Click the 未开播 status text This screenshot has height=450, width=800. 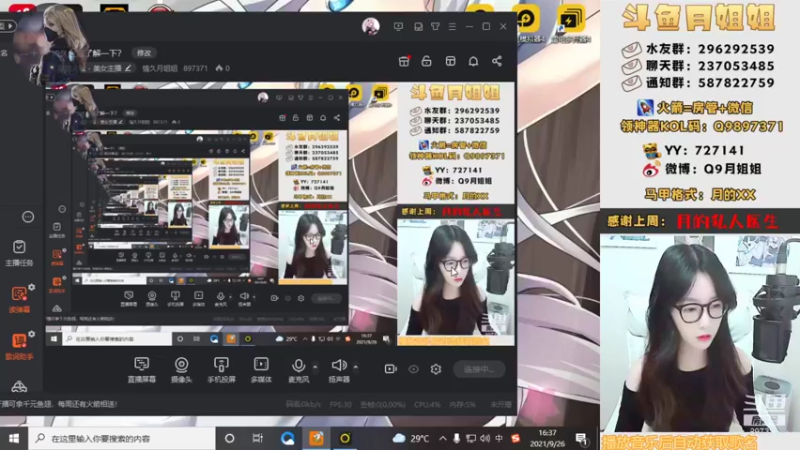point(501,404)
